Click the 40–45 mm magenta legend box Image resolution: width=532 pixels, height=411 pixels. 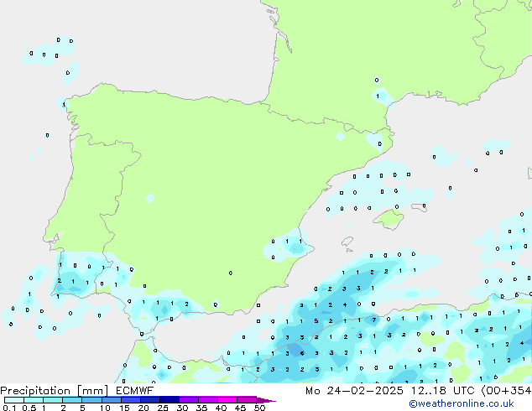(227, 400)
